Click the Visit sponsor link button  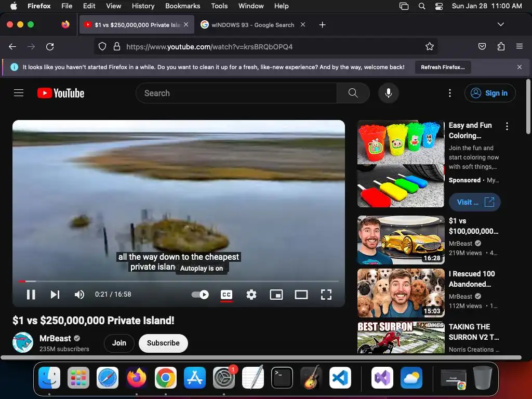[475, 202]
